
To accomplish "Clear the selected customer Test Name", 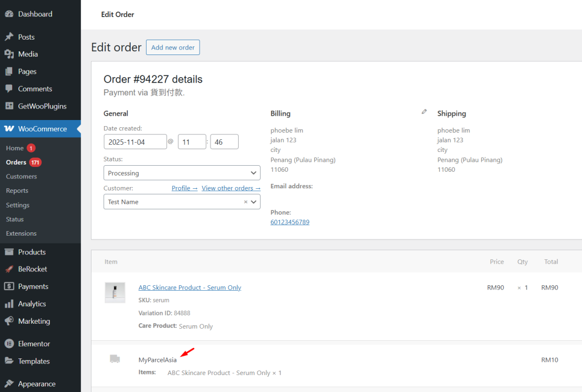I will pos(246,202).
